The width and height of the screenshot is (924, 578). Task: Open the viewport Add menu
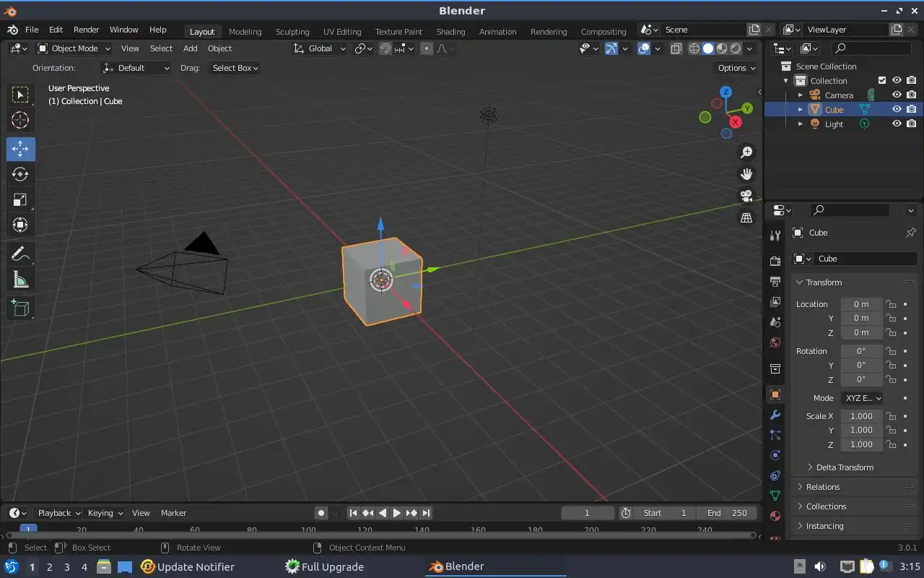click(x=190, y=48)
